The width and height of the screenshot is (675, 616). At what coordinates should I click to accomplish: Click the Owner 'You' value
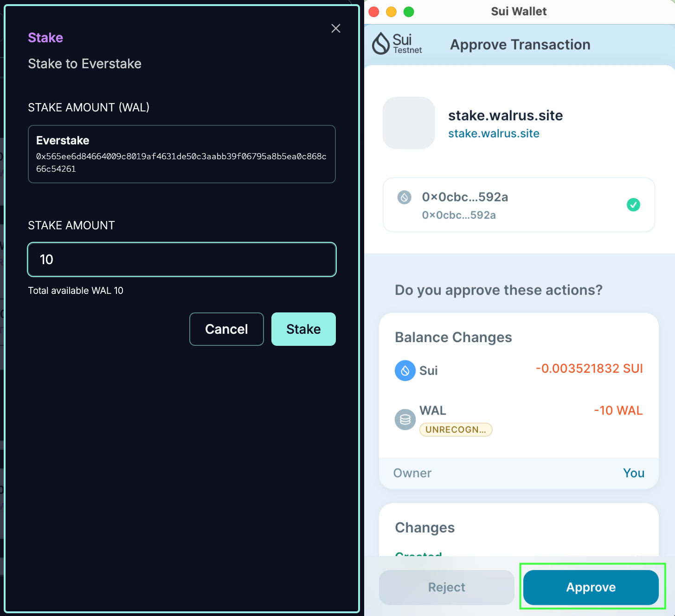point(634,473)
